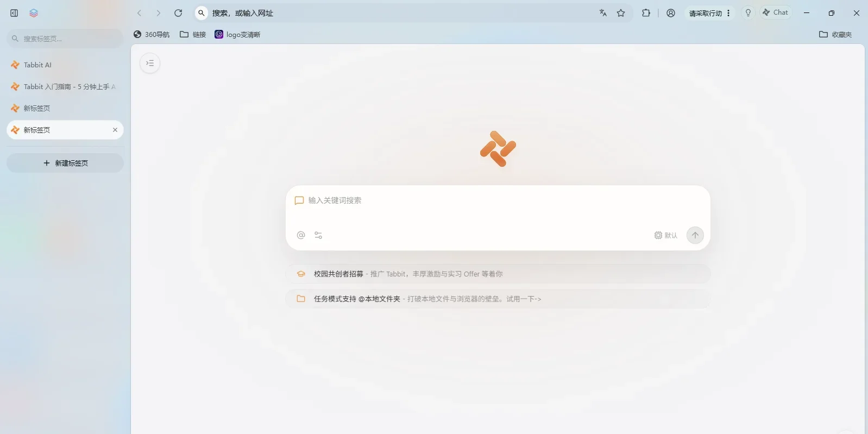Open the 校园共创者招募 announcement

pos(498,274)
